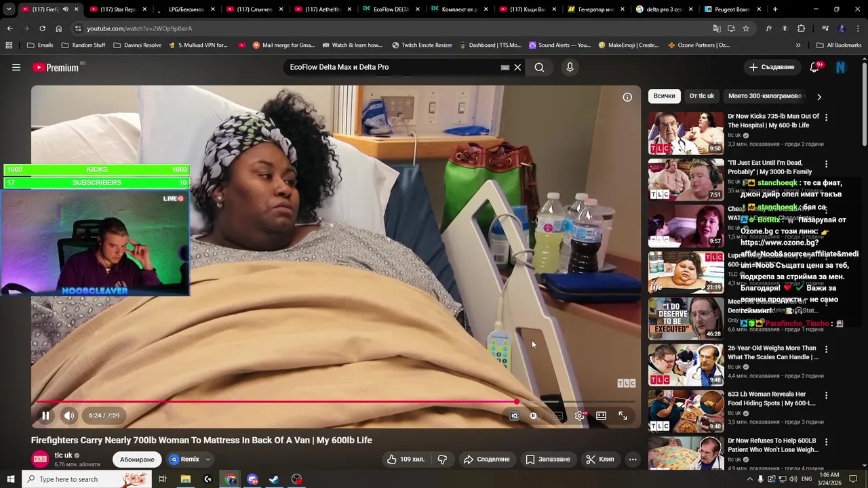Run search with the magnifier button
The image size is (868, 488).
tap(539, 67)
